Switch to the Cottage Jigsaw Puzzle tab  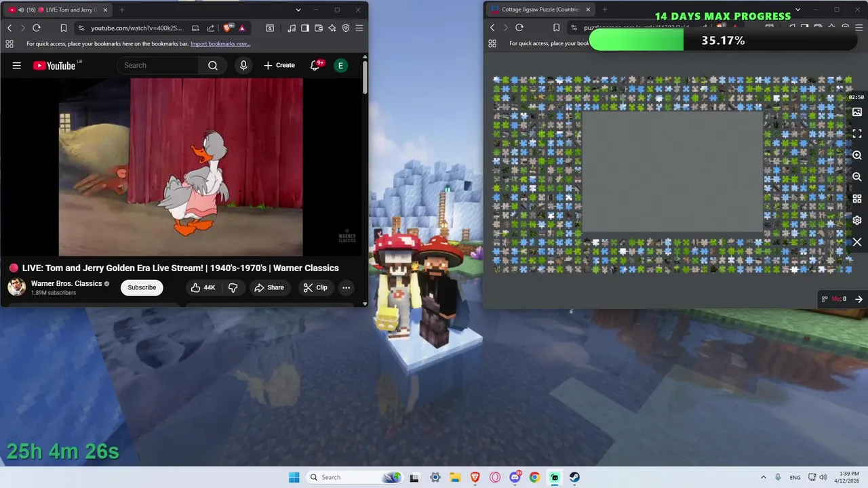(x=540, y=10)
